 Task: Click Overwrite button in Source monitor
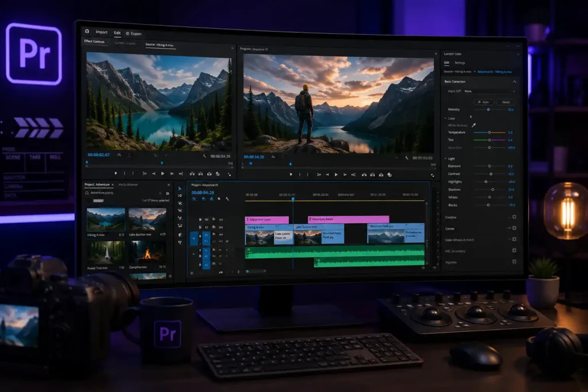click(x=200, y=174)
